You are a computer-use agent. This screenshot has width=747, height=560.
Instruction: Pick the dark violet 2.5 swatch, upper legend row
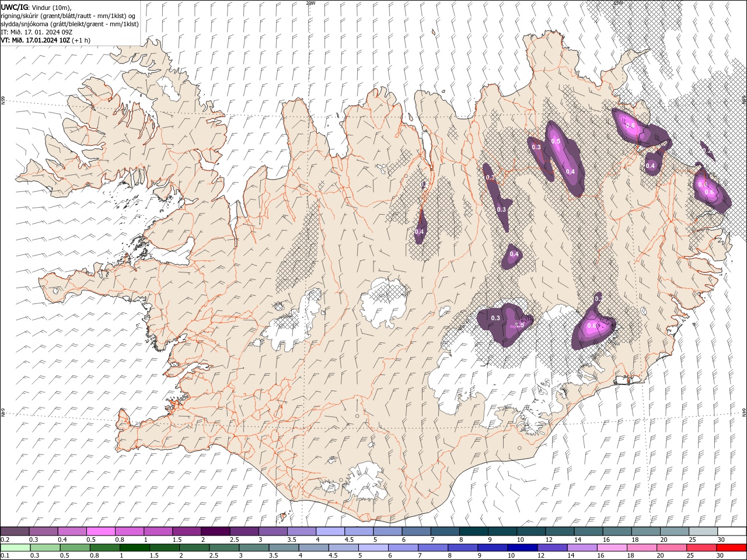point(244,531)
